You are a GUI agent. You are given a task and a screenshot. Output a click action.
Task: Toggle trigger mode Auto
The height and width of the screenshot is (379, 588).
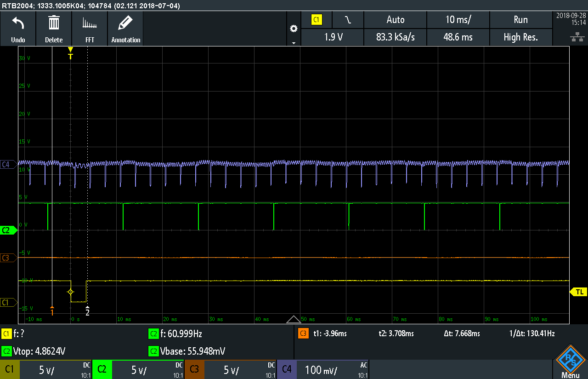point(395,20)
